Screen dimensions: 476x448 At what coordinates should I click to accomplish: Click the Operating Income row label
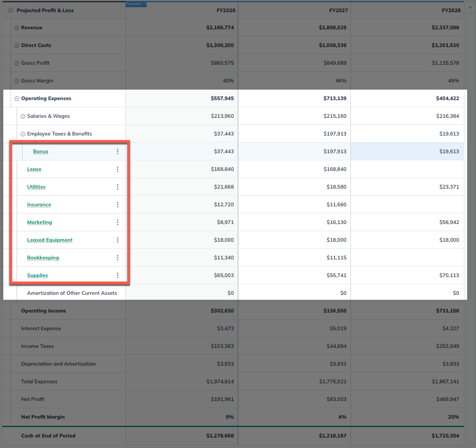coord(43,311)
